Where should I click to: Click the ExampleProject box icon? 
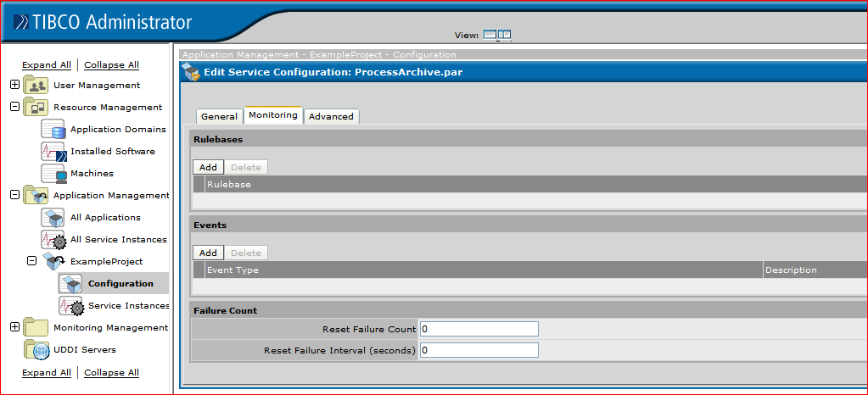click(53, 262)
